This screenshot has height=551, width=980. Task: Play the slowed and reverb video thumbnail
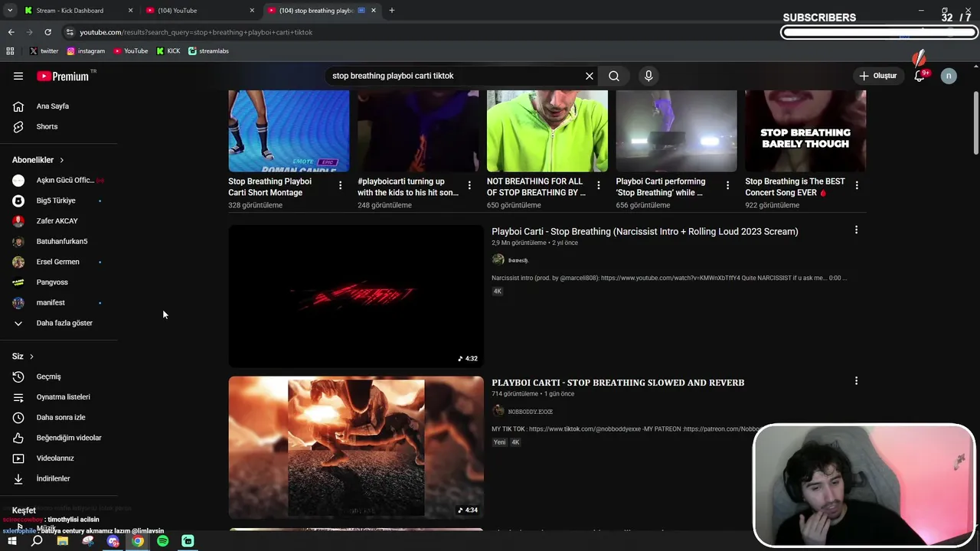pyautogui.click(x=356, y=448)
